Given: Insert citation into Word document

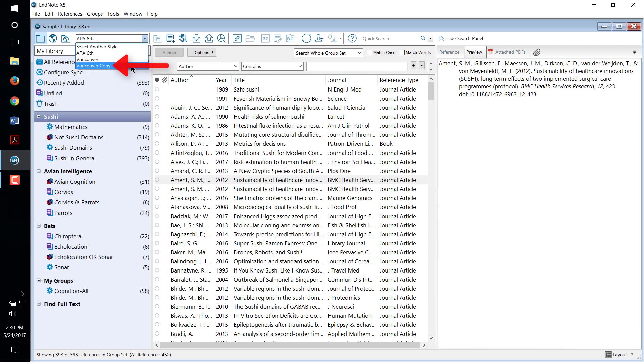Looking at the screenshot, I should (265, 38).
